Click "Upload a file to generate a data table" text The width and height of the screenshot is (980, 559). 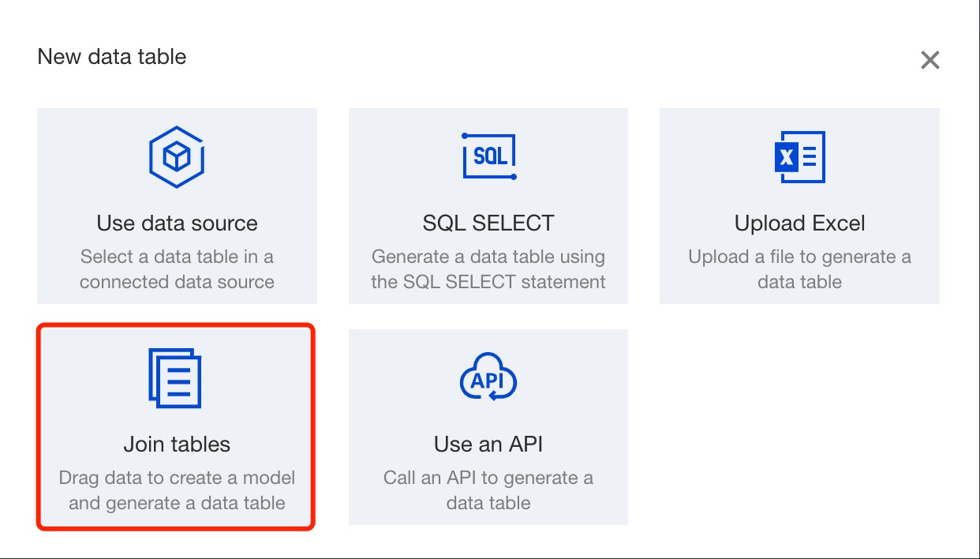point(799,269)
